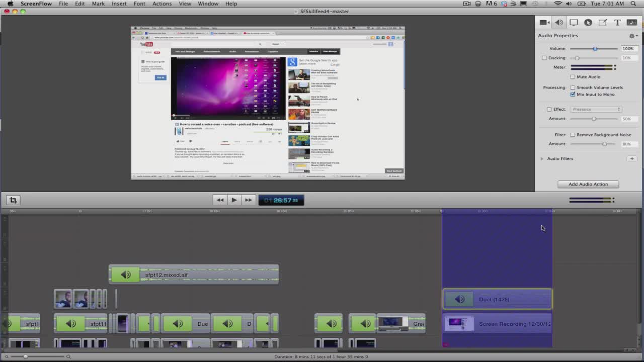This screenshot has height=362, width=644.
Task: Open the Presence effect dropdown
Action: pos(596,109)
